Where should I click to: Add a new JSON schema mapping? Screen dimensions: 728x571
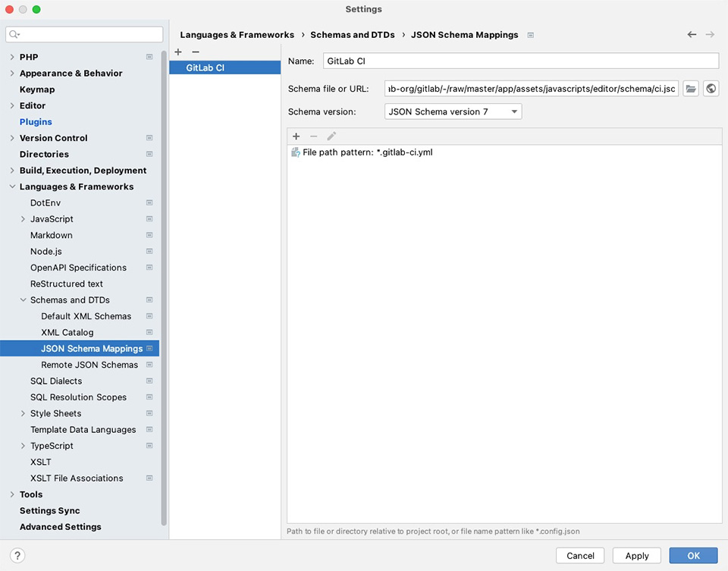click(178, 52)
